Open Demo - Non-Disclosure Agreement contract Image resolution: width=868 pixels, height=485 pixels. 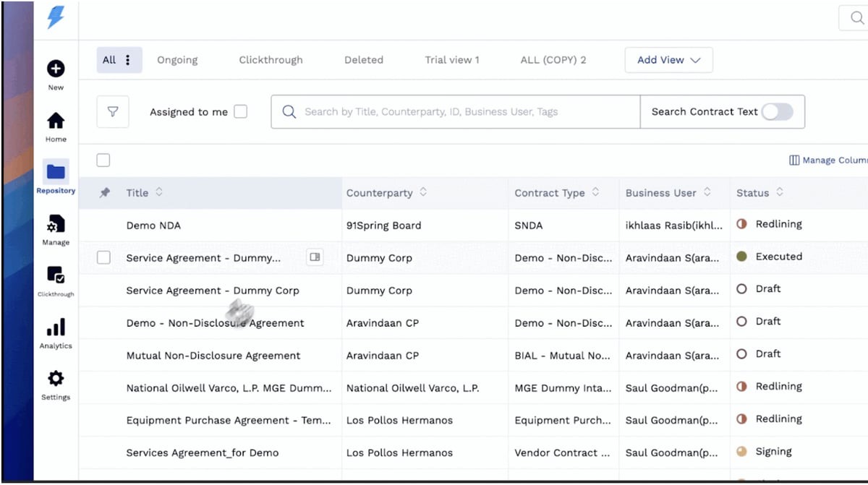click(x=216, y=323)
